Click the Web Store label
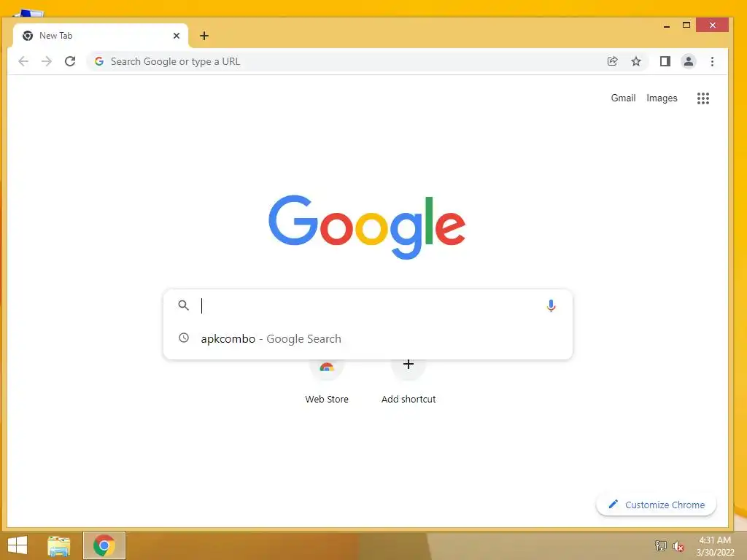Image resolution: width=747 pixels, height=560 pixels. (327, 399)
